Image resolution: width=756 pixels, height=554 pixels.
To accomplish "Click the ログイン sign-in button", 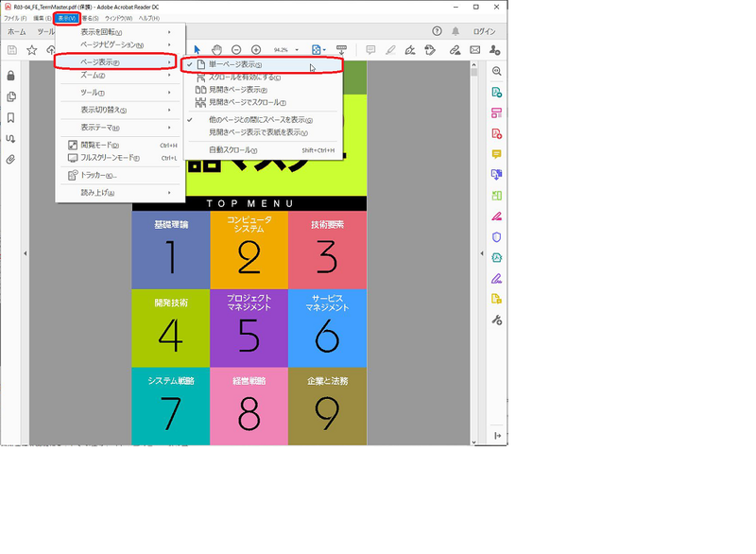I will click(484, 31).
